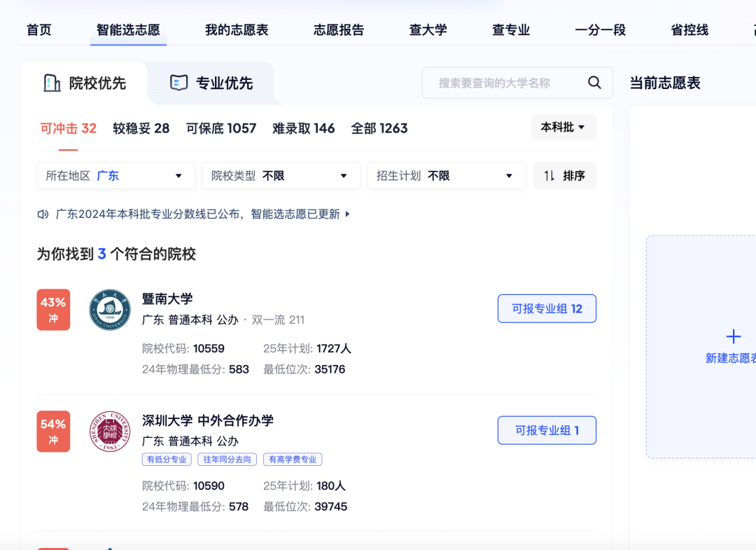Click the plus icon above 新建志愿表

click(734, 336)
